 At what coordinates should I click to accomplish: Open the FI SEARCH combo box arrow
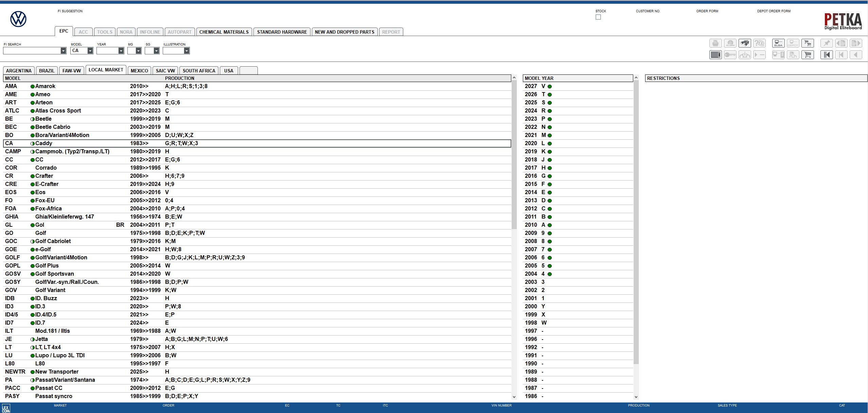(x=63, y=51)
